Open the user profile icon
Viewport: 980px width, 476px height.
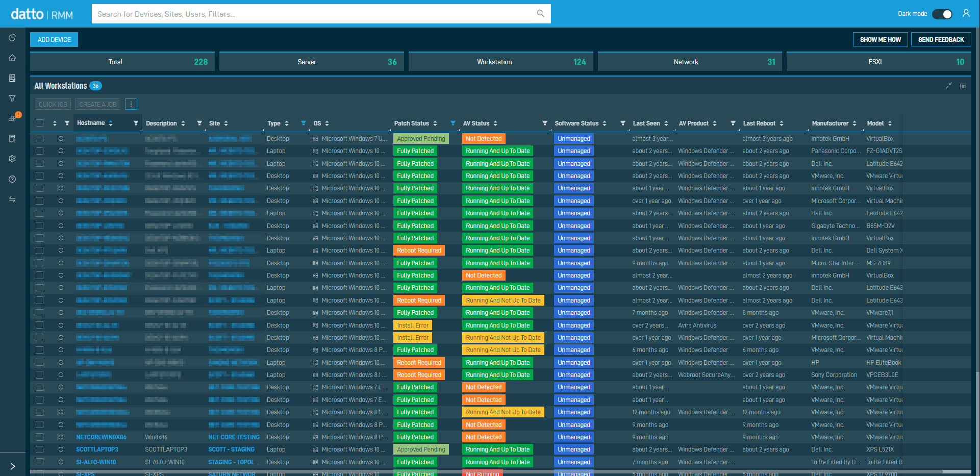tap(966, 13)
